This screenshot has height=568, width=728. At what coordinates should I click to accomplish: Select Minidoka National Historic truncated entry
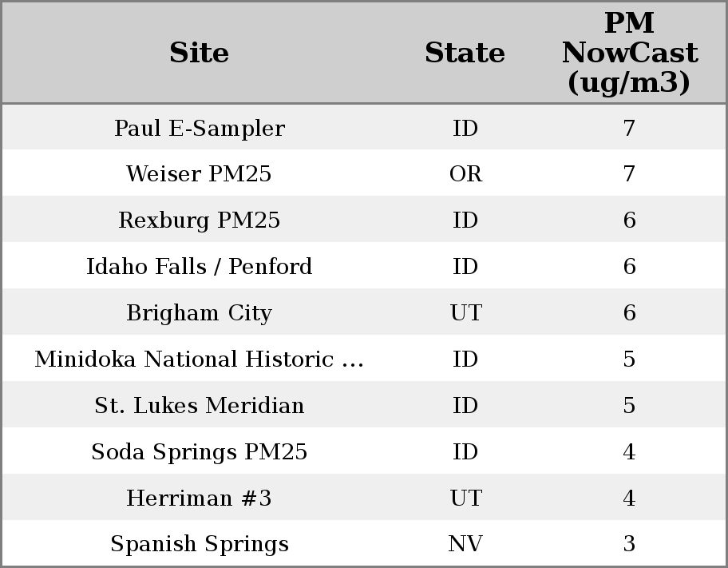[199, 359]
